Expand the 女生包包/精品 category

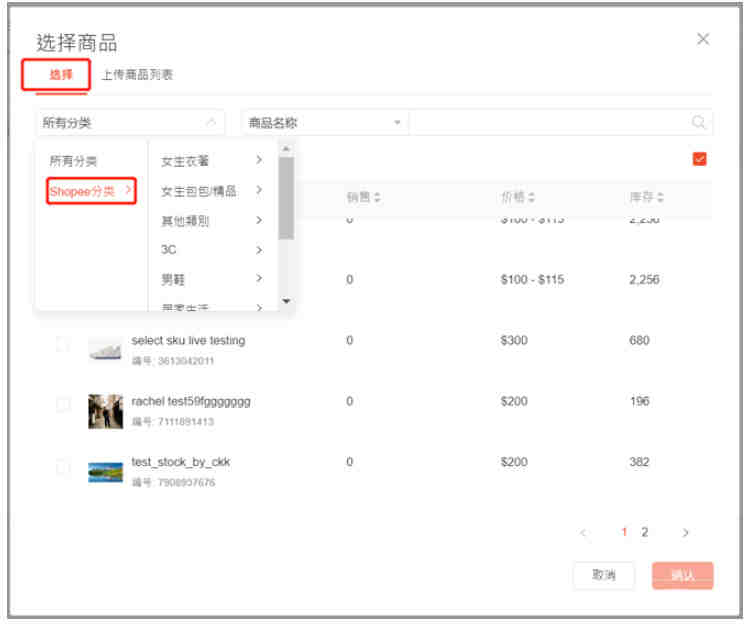pyautogui.click(x=213, y=191)
